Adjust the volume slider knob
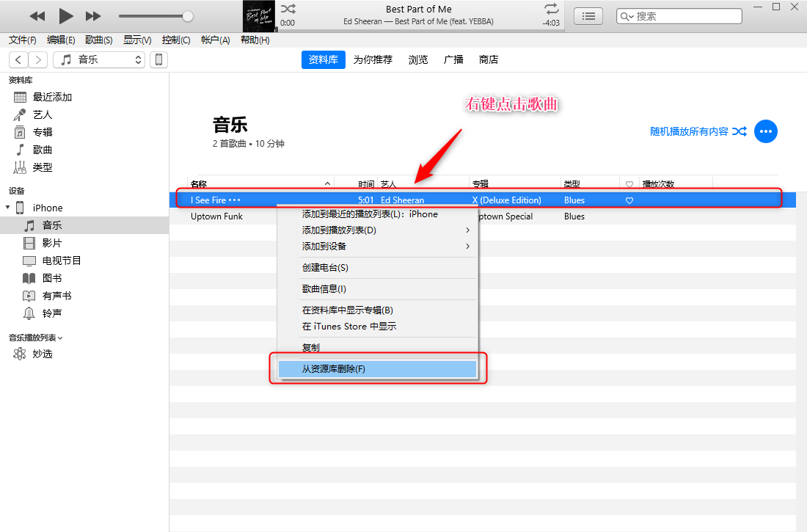The height and width of the screenshot is (532, 807). tap(188, 16)
